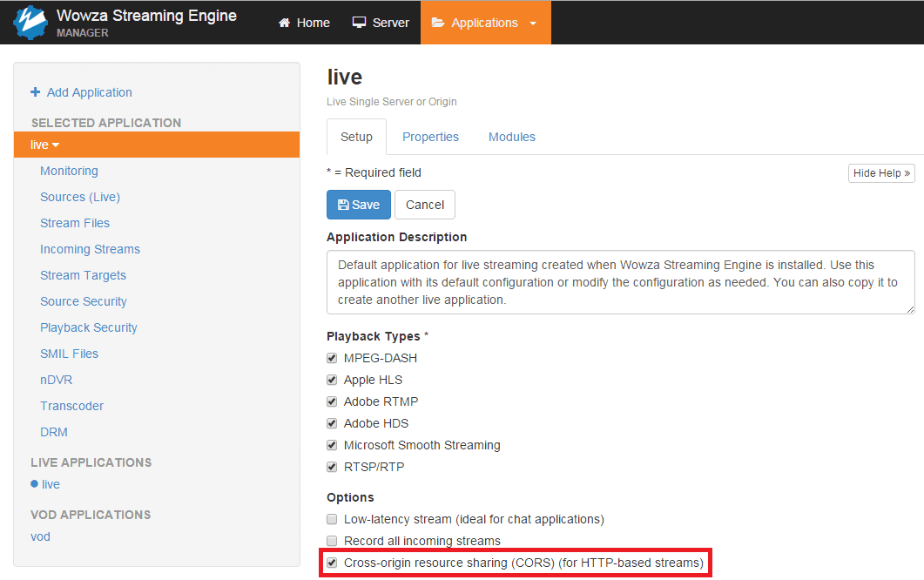
Task: Open SMIL Files page
Action: [69, 354]
